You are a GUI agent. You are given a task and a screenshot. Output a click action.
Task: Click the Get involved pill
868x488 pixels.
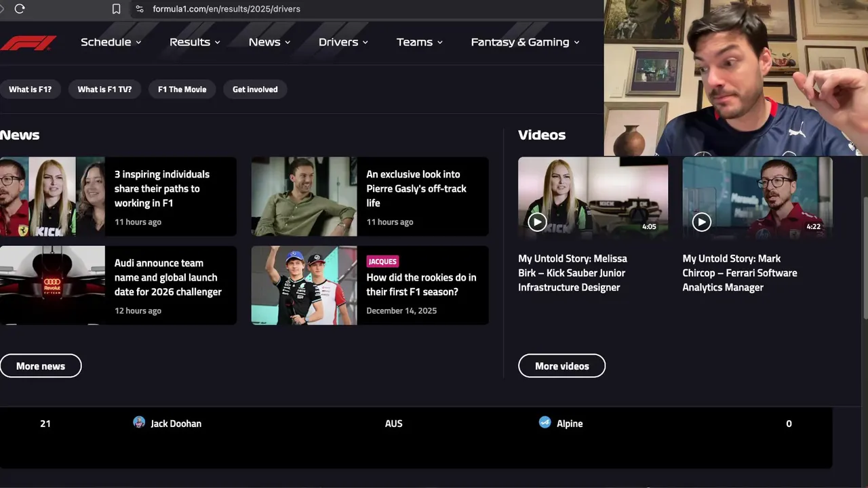[255, 89]
